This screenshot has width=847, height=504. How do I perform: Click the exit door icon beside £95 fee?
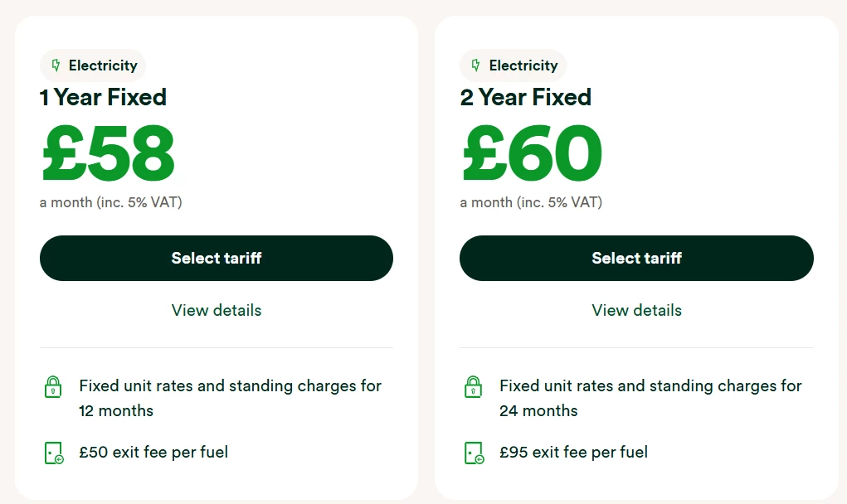pos(474,453)
